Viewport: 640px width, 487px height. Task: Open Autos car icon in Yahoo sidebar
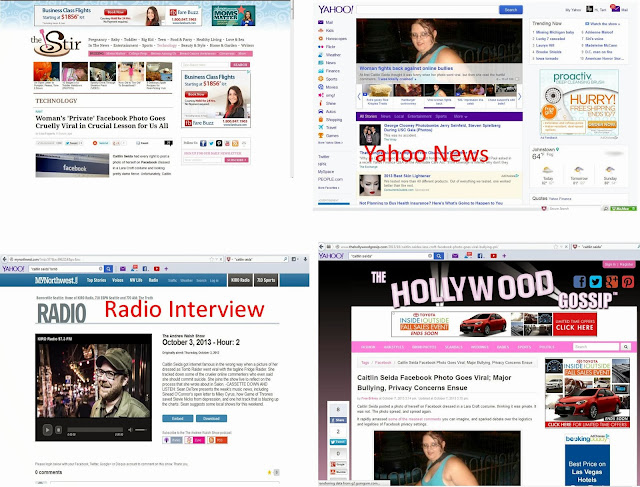click(321, 111)
